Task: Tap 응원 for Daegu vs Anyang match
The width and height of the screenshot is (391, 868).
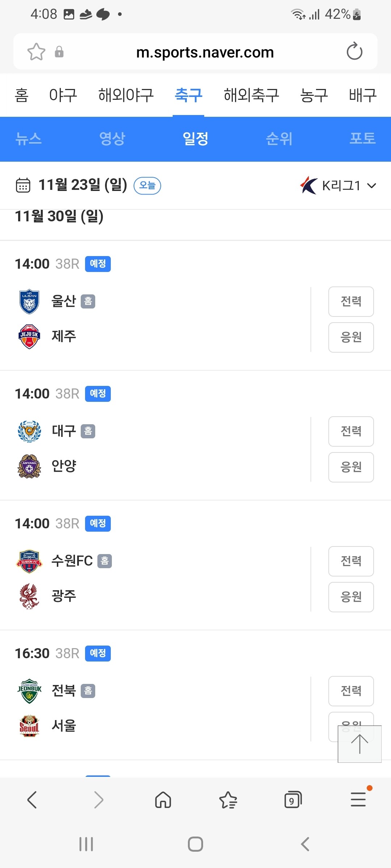Action: click(351, 467)
